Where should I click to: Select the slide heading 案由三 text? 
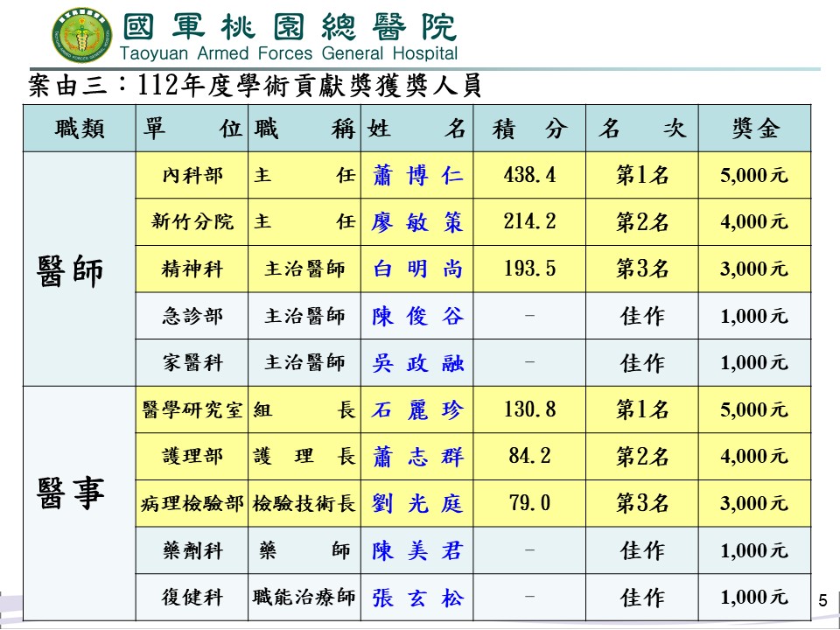(x=255, y=86)
